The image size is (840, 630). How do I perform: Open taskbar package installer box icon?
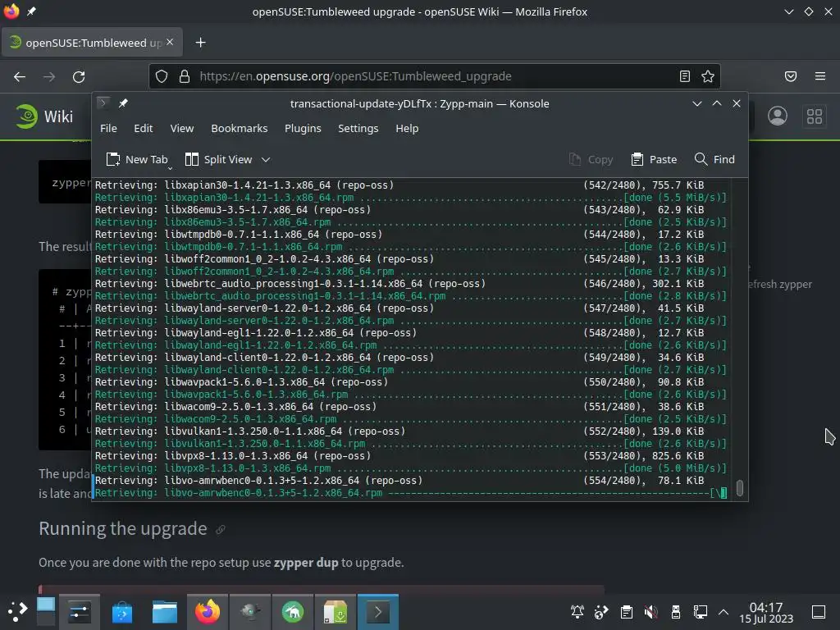336,611
